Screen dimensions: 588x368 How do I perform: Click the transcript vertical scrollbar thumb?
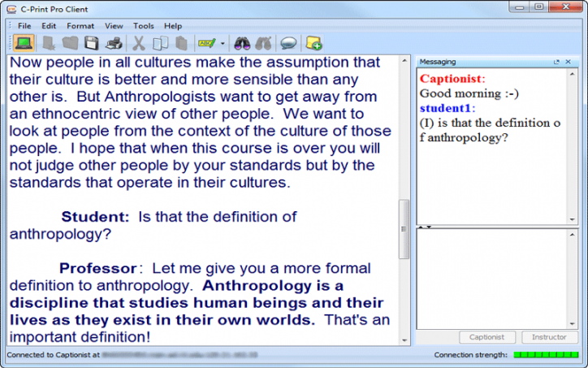pyautogui.click(x=404, y=229)
